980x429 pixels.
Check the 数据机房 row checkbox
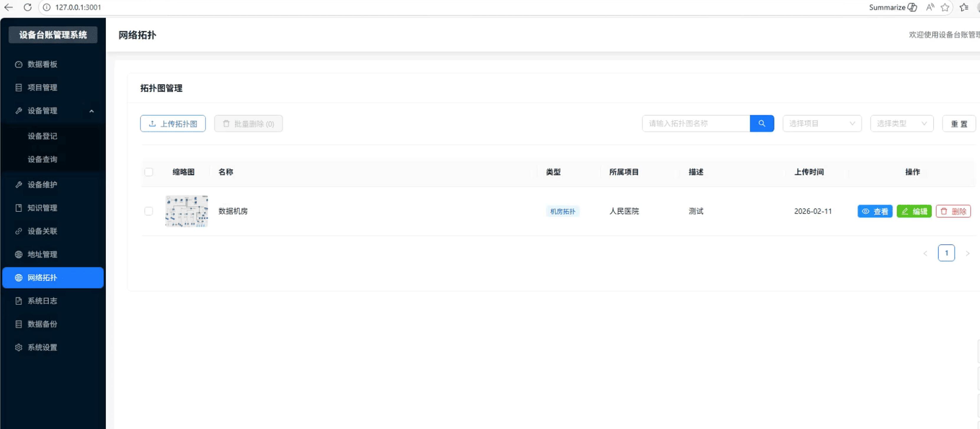coord(149,211)
